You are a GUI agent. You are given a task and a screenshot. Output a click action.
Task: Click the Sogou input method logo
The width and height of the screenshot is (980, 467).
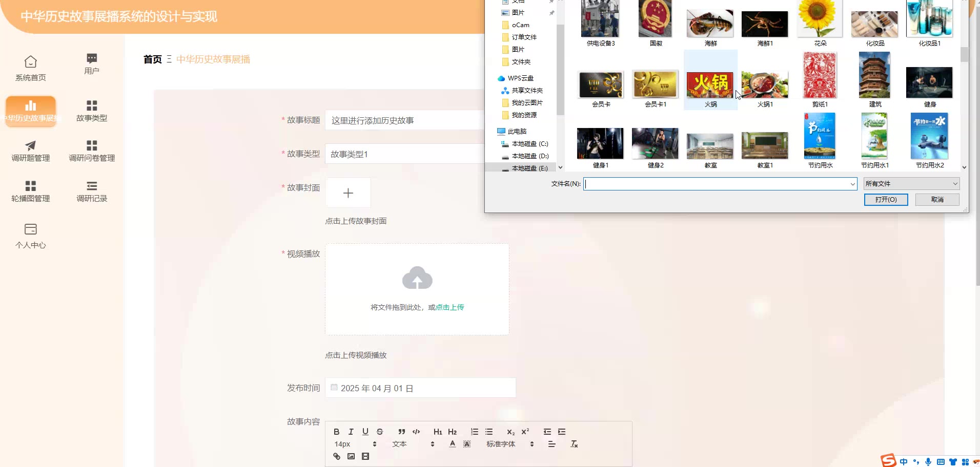pyautogui.click(x=888, y=460)
